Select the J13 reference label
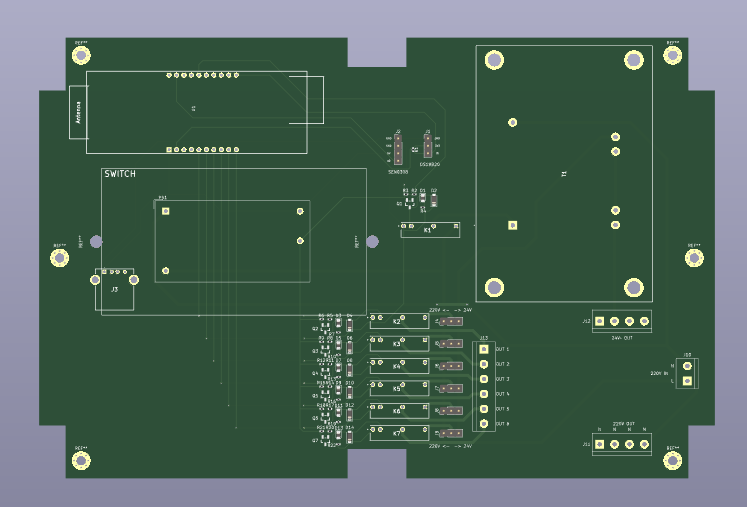 484,338
